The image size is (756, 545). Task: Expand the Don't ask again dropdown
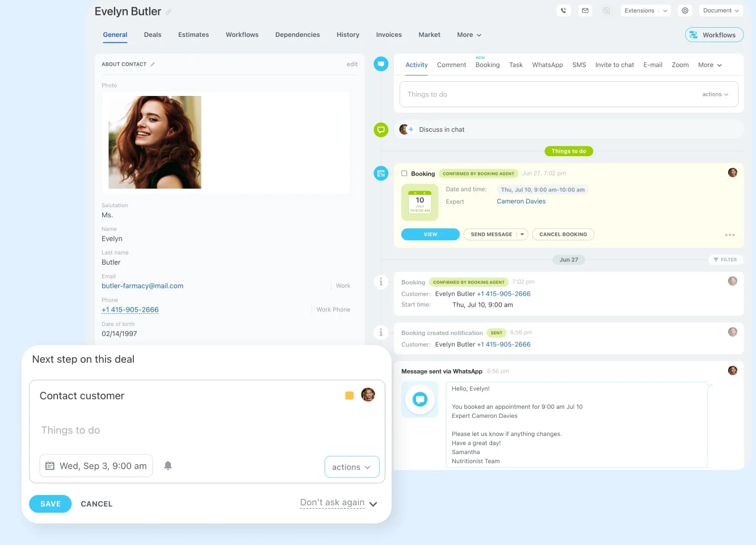373,503
